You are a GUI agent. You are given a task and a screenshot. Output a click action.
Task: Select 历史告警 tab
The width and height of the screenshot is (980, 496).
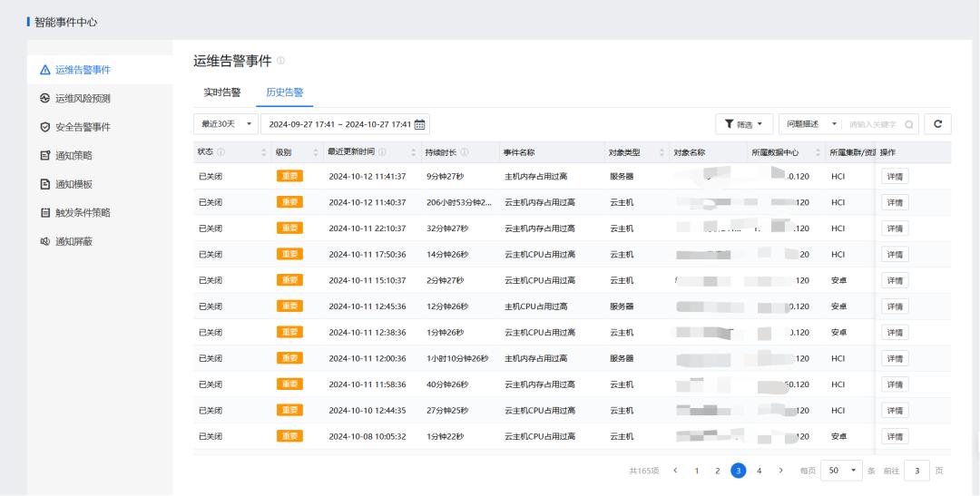[x=284, y=92]
